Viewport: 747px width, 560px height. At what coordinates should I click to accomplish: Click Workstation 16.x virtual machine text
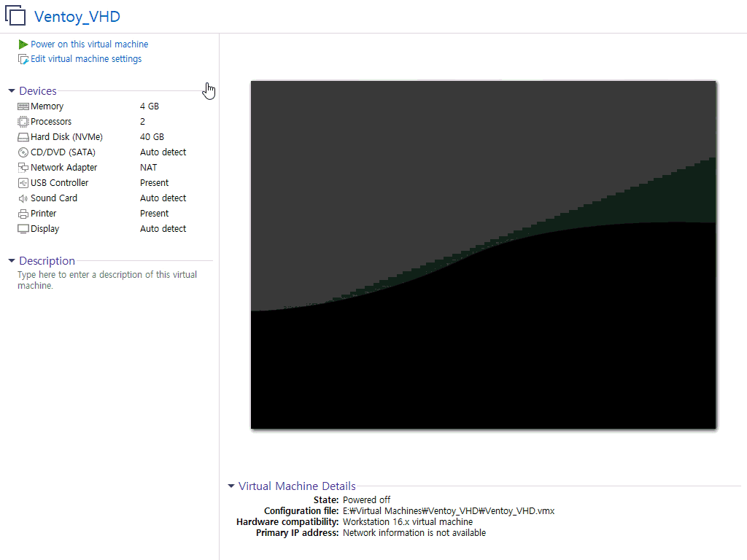pyautogui.click(x=408, y=522)
